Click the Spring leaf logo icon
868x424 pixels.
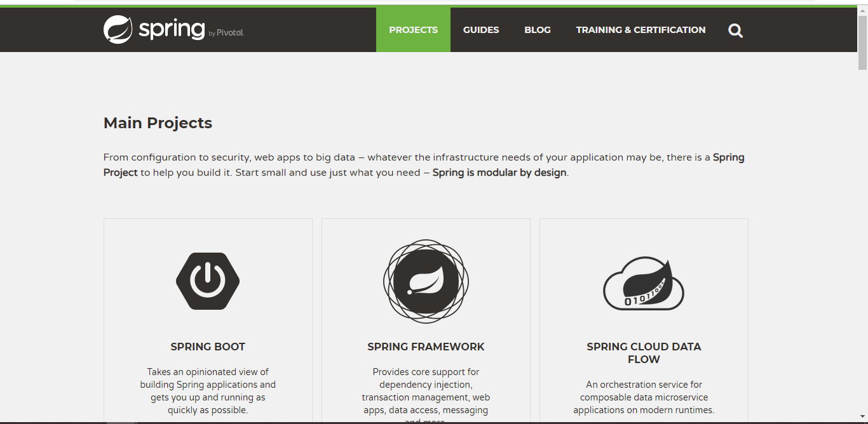(x=118, y=29)
